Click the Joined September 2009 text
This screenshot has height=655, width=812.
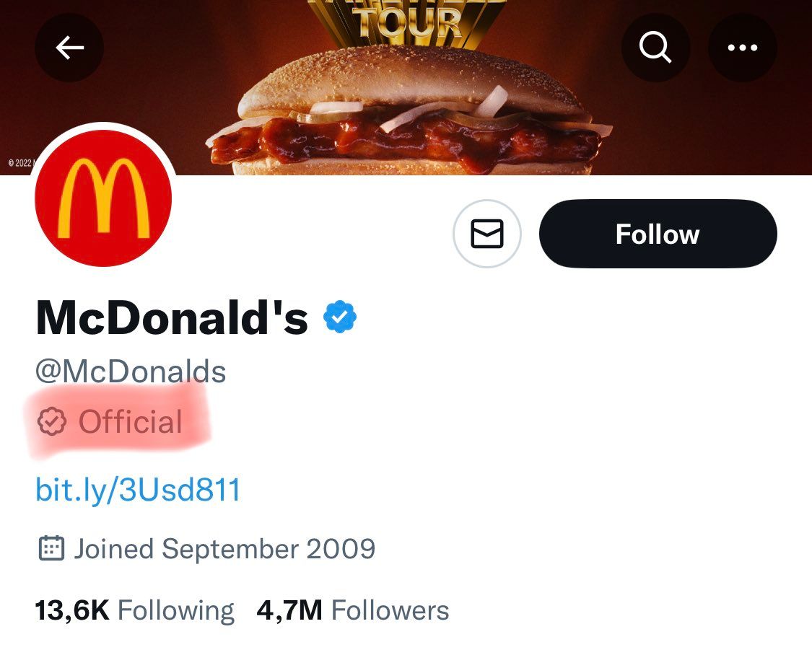pos(224,549)
